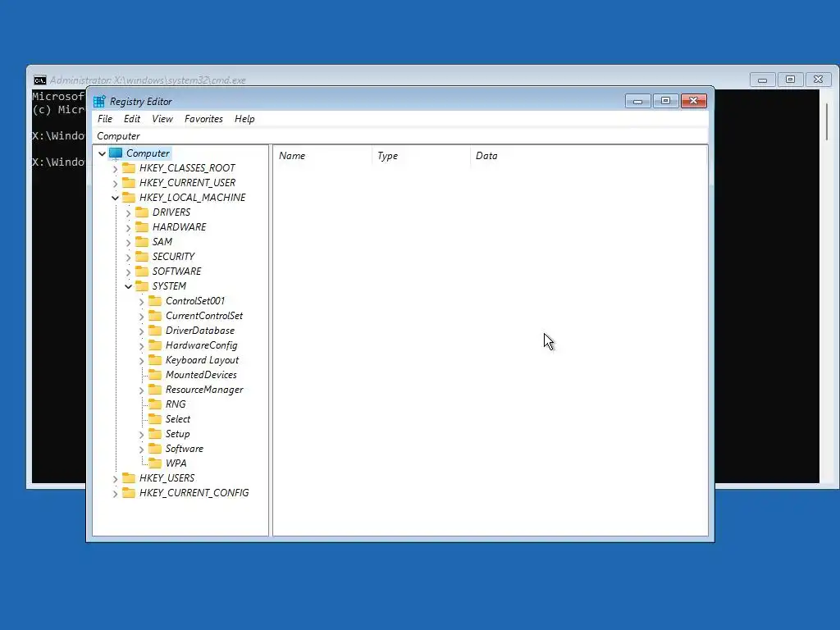The width and height of the screenshot is (840, 630).
Task: Collapse the HKEY_LOCAL_MACHINE chevron
Action: click(x=115, y=198)
